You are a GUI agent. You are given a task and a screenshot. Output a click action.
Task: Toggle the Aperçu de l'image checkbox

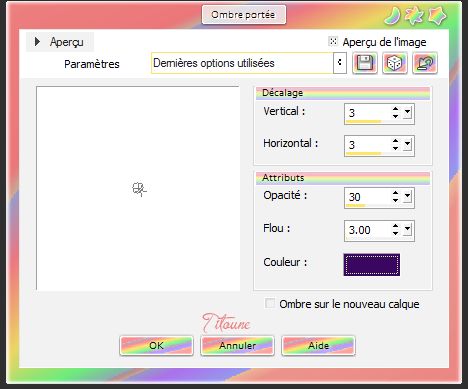point(333,41)
